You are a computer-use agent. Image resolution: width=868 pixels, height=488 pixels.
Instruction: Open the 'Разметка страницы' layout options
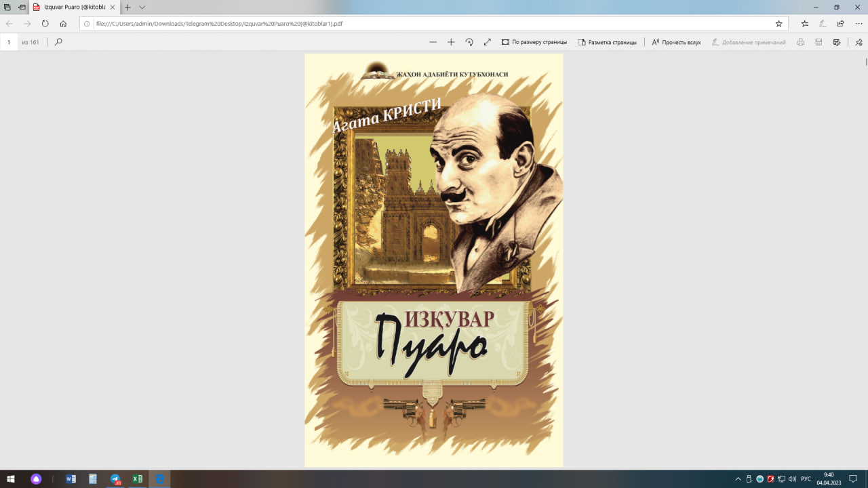click(x=607, y=42)
